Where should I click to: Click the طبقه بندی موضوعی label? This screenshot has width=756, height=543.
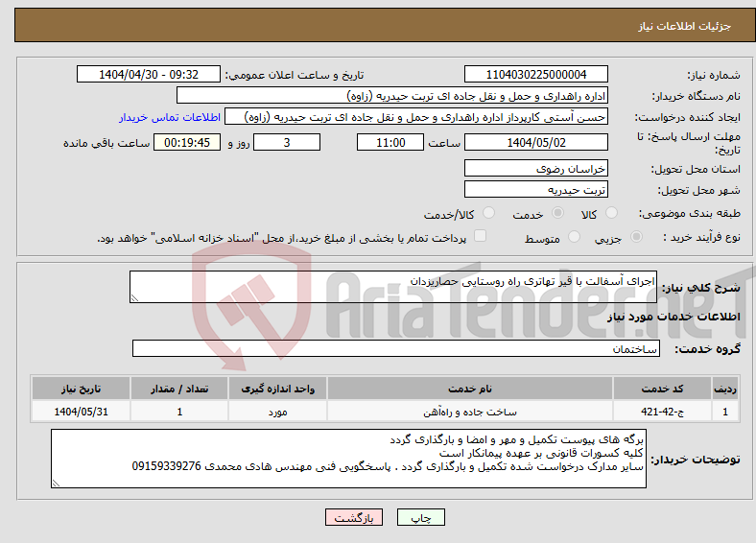pyautogui.click(x=690, y=213)
